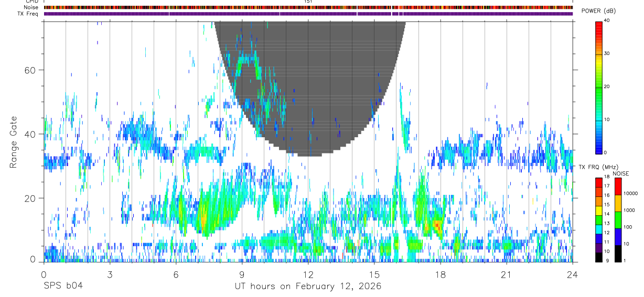Click the 'TX Freq' row label at top
The width and height of the screenshot is (644, 297).
[x=28, y=14]
